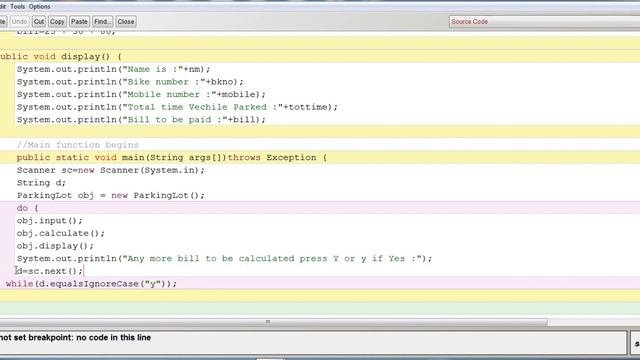
Task: Click the 'obj.input();' line
Action: [49, 221]
